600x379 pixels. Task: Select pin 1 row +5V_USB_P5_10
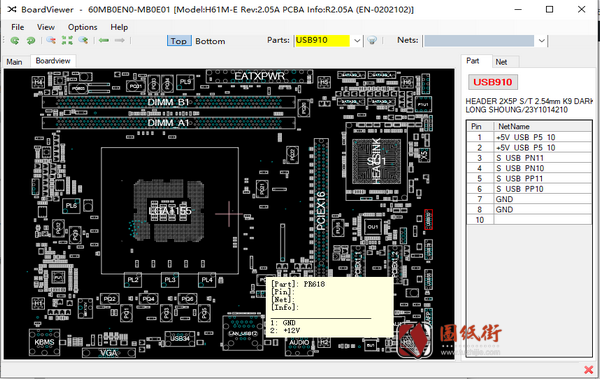(x=529, y=137)
